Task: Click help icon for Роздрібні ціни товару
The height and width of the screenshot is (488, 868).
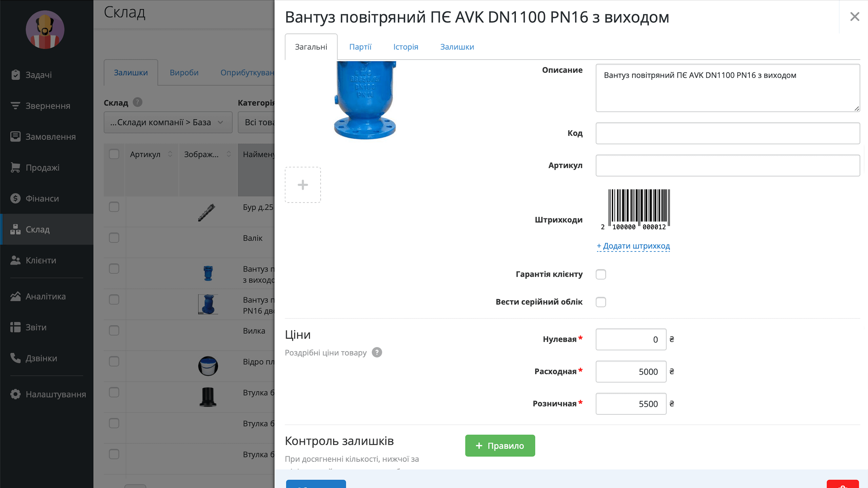Action: coord(377,352)
